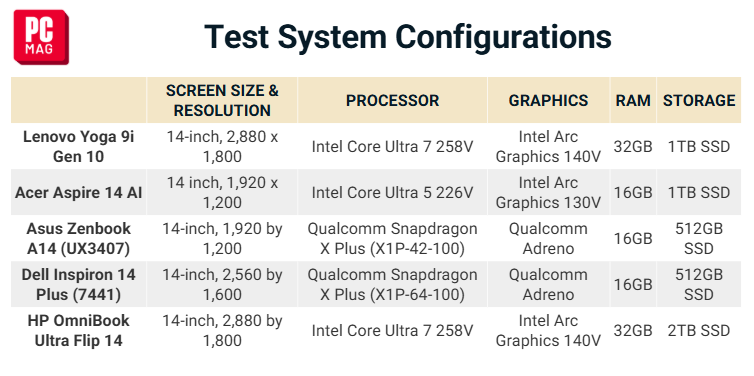Select the Processor column header
The height and width of the screenshot is (376, 754).
(x=392, y=100)
